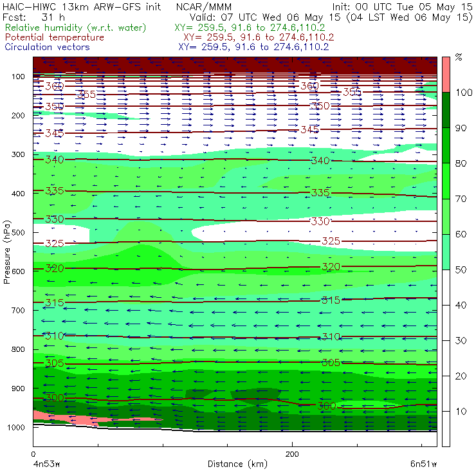Click the '6n51w' end coordinate label
Screen dimensions: 476x476
(x=423, y=464)
